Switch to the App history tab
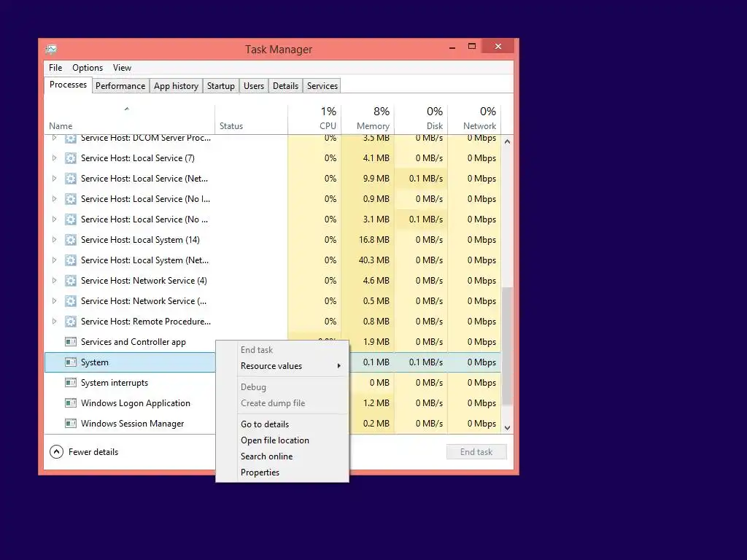The height and width of the screenshot is (560, 747). tap(176, 86)
